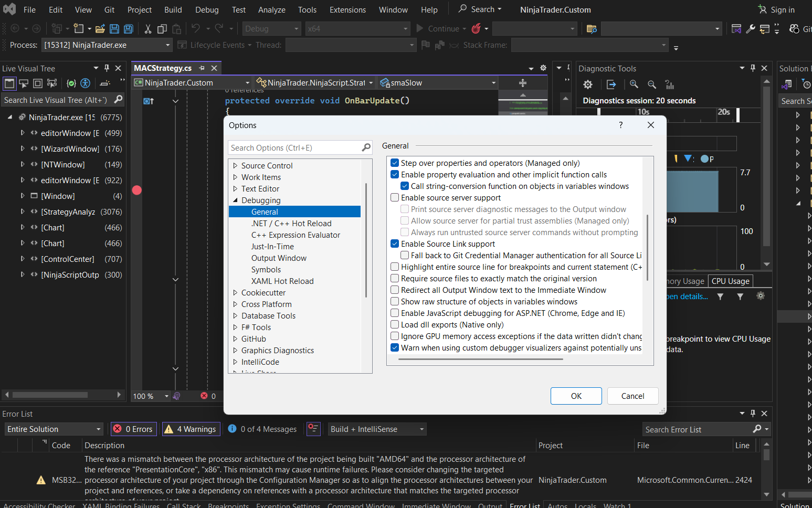
Task: Switch to the CPU Usage tab
Action: pos(730,281)
